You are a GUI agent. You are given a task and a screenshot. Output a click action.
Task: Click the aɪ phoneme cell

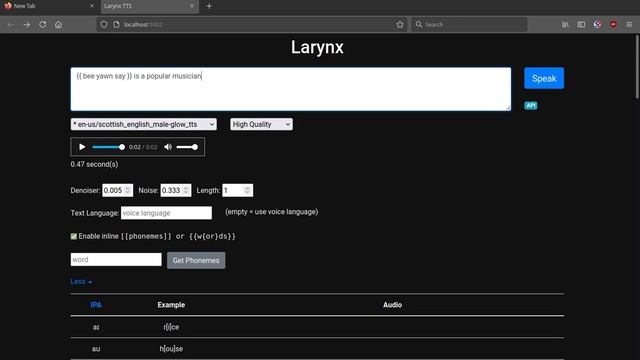[96, 327]
